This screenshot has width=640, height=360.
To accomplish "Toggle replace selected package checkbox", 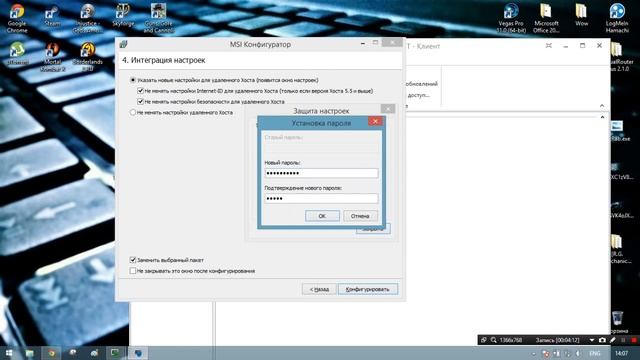I will 133,260.
